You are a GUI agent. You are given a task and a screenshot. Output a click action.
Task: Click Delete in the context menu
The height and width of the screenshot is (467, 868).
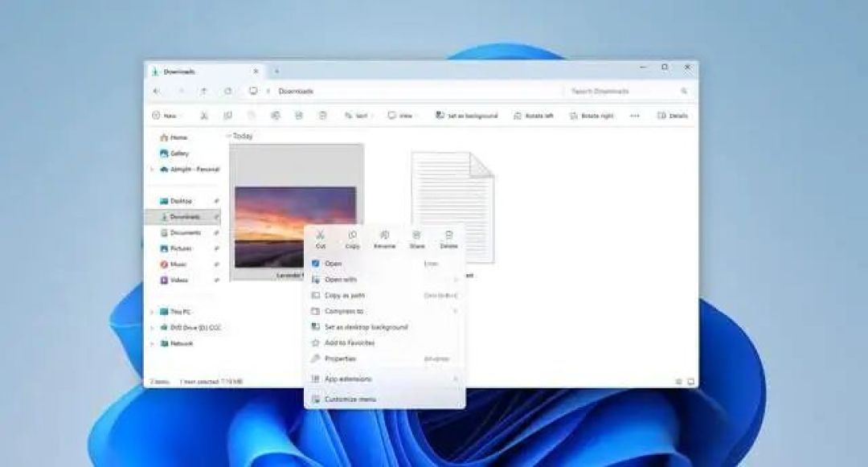pos(448,240)
